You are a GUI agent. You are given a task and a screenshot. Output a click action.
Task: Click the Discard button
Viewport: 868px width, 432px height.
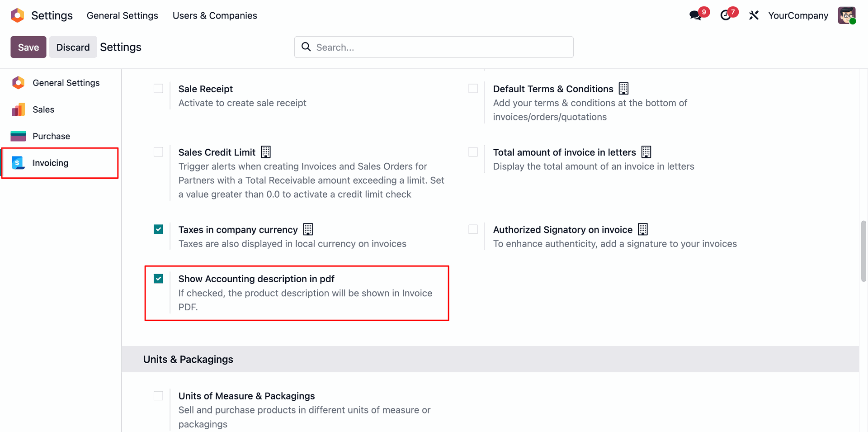73,47
